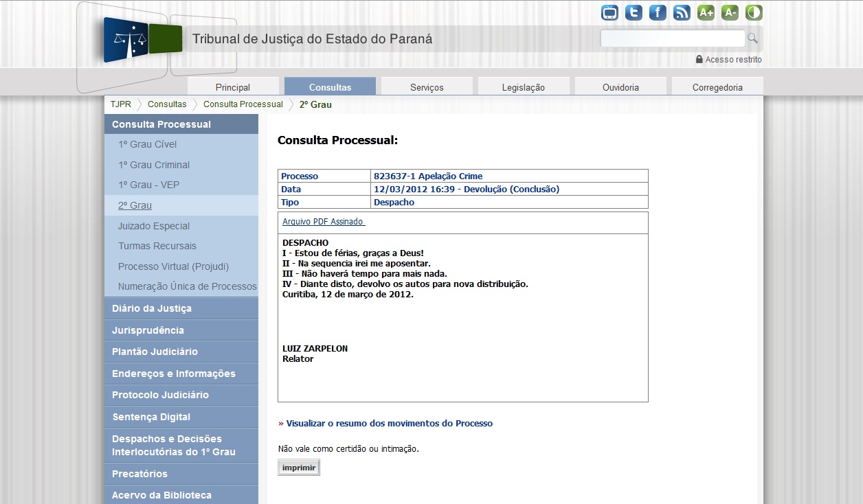863x504 pixels.
Task: Click the TV icon in the header
Action: tap(609, 12)
